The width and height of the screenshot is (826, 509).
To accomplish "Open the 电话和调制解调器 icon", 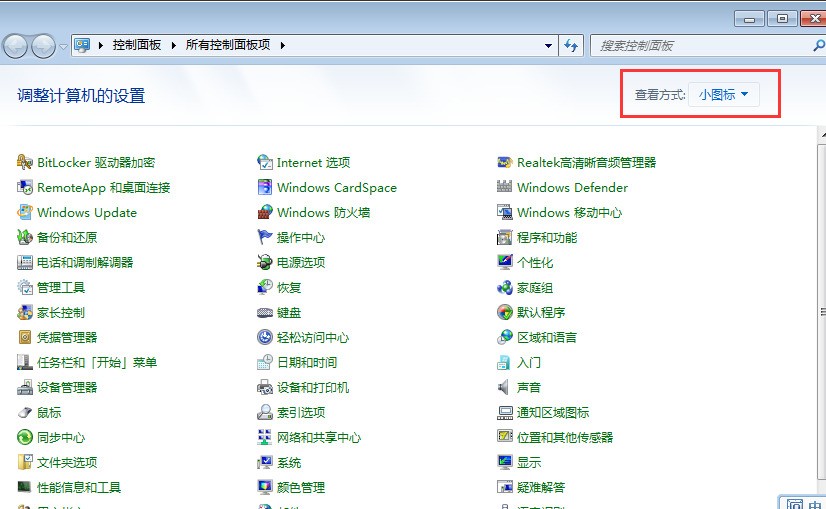I will [24, 262].
